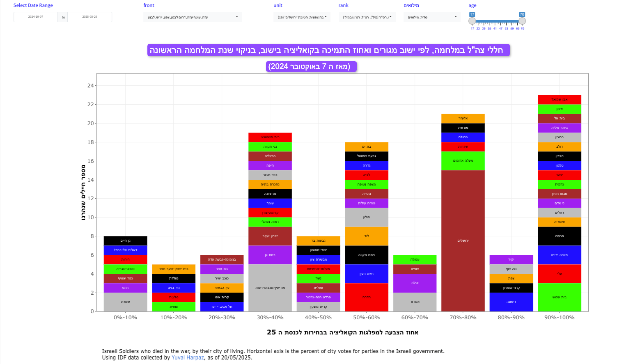
Task: Click the green בית שמש bar segment
Action: tap(560, 297)
